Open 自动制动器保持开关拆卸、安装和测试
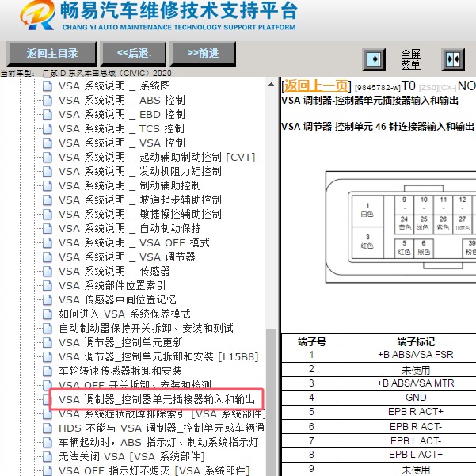 146,329
